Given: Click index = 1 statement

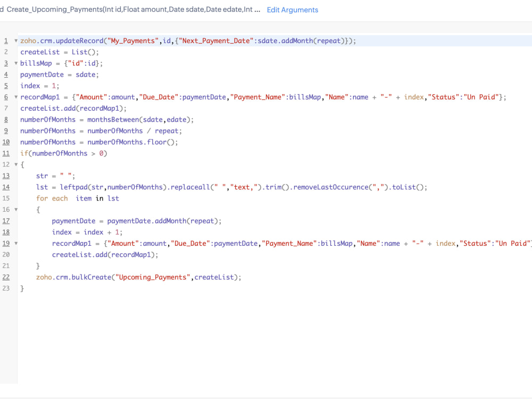Looking at the screenshot, I should (40, 86).
